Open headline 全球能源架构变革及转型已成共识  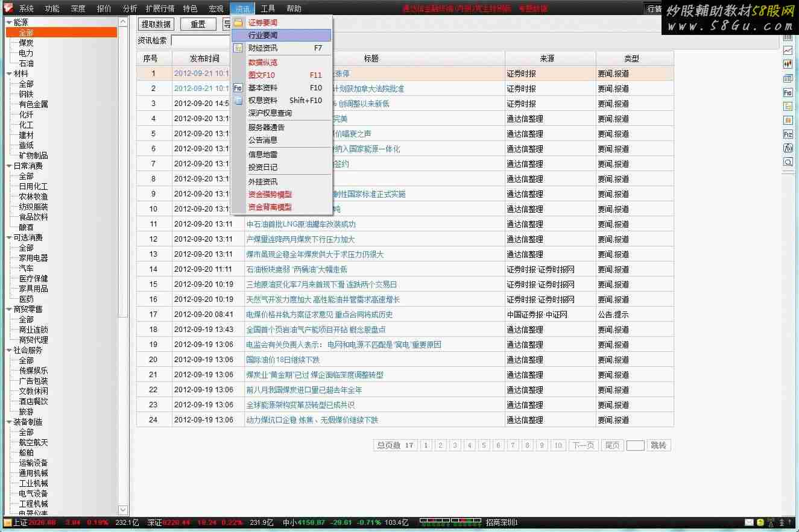pos(300,405)
